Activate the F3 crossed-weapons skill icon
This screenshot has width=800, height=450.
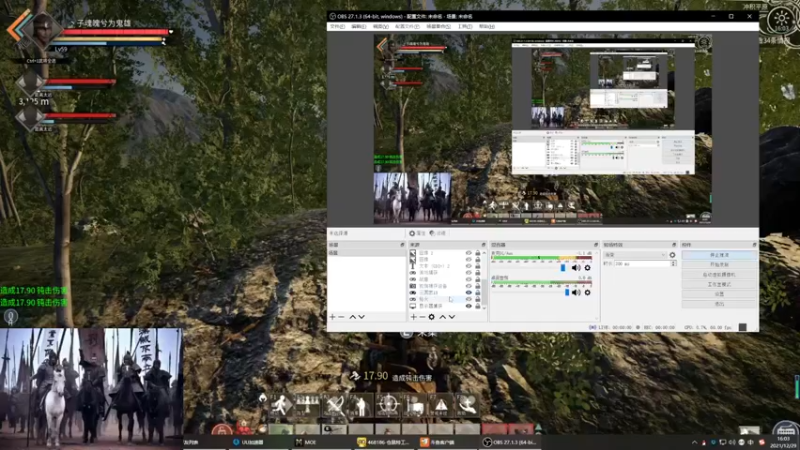[334, 406]
